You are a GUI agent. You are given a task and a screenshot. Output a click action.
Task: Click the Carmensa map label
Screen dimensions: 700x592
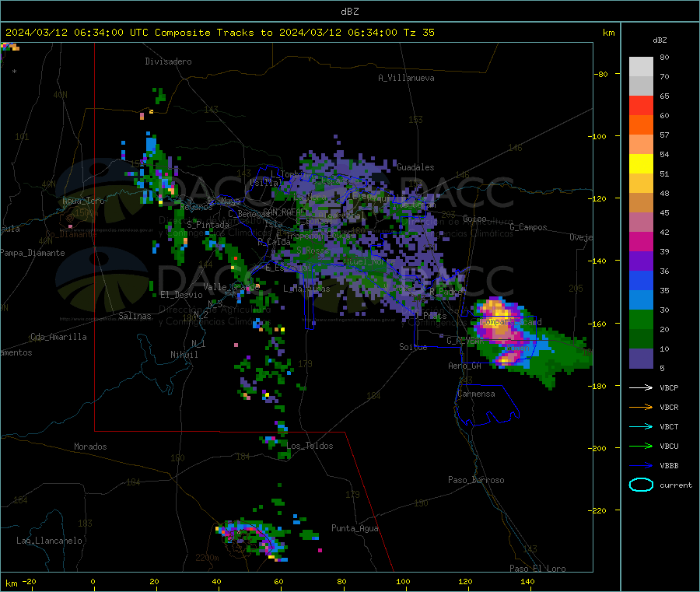click(x=476, y=394)
